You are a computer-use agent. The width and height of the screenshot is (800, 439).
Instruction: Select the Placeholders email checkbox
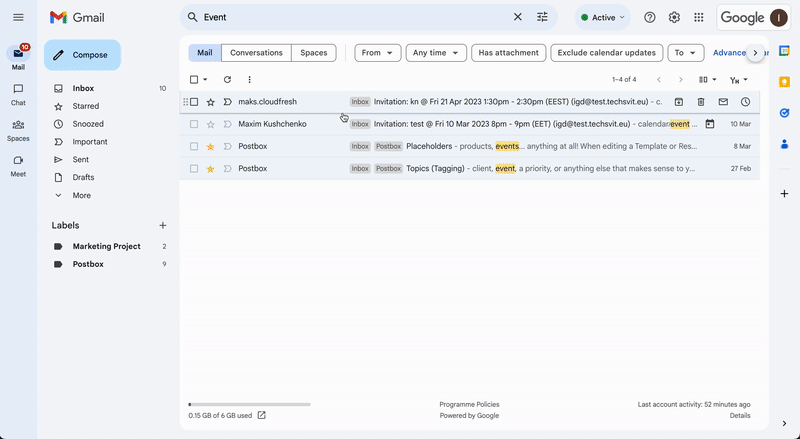click(194, 147)
